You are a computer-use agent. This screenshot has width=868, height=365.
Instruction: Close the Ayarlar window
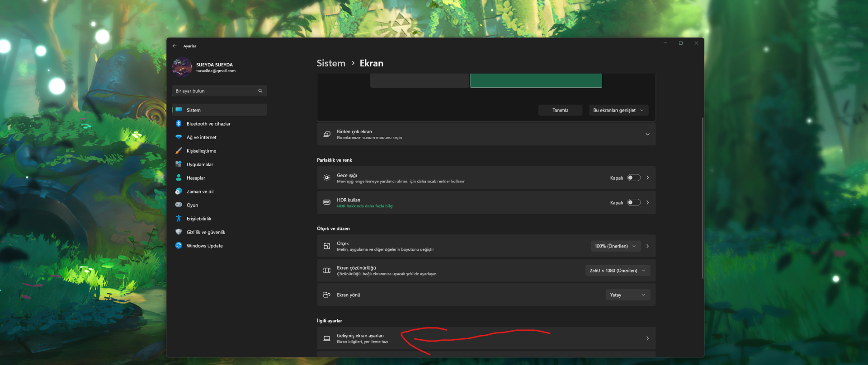coord(696,43)
